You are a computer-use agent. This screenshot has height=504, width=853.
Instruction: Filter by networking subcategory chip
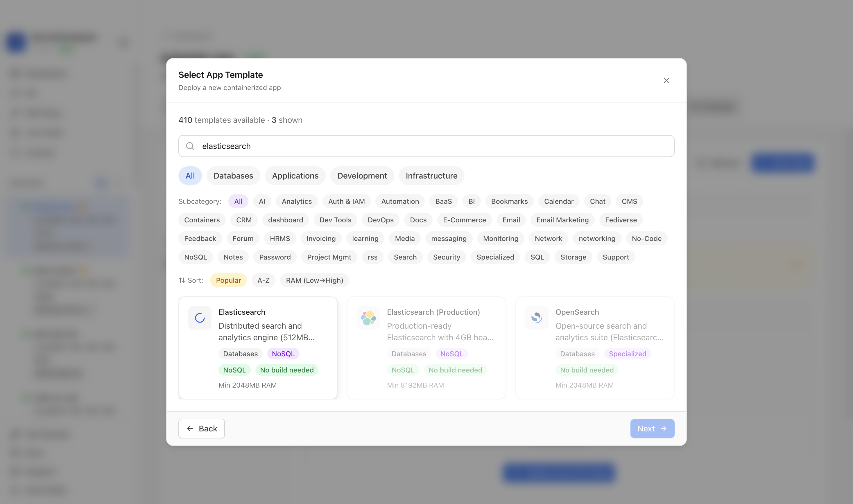pos(597,238)
